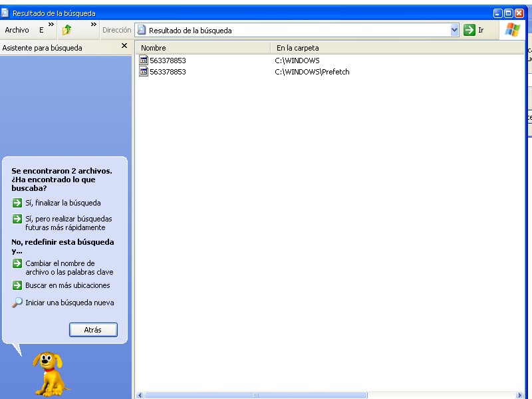532x399 pixels.
Task: Click icon of file in Prefetch folder
Action: (144, 72)
